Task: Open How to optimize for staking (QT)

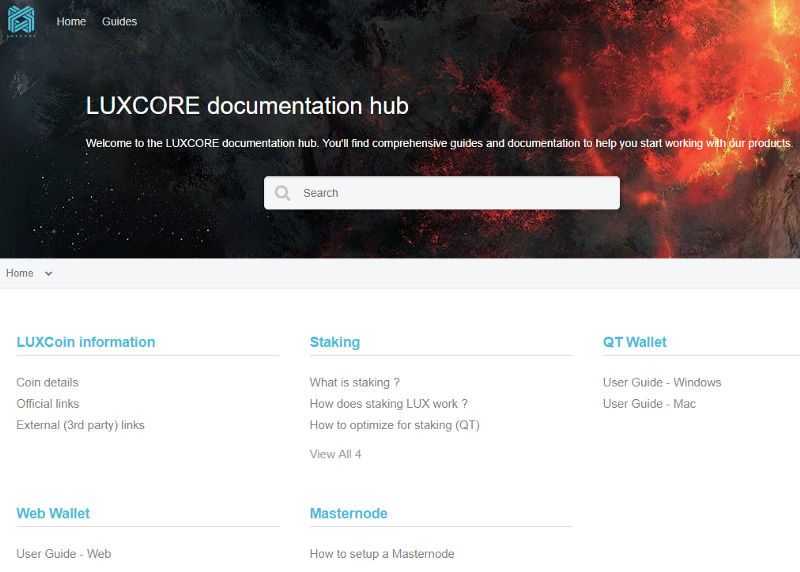Action: point(394,425)
